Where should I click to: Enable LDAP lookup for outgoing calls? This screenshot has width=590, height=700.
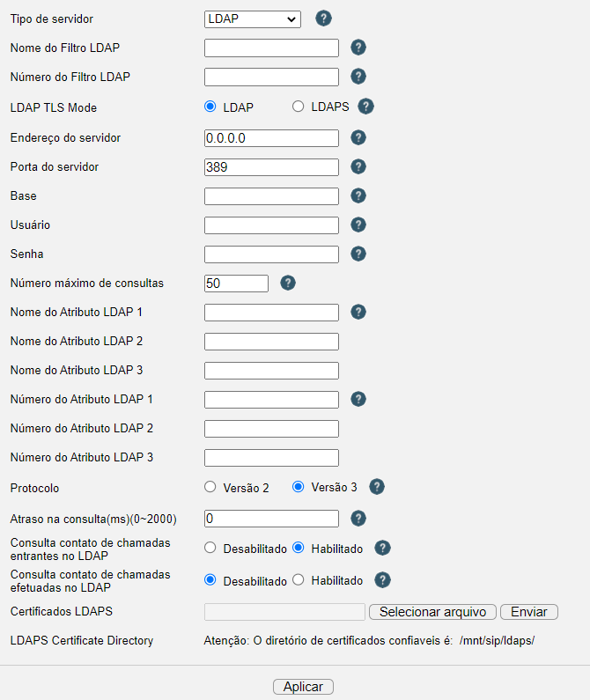point(298,580)
